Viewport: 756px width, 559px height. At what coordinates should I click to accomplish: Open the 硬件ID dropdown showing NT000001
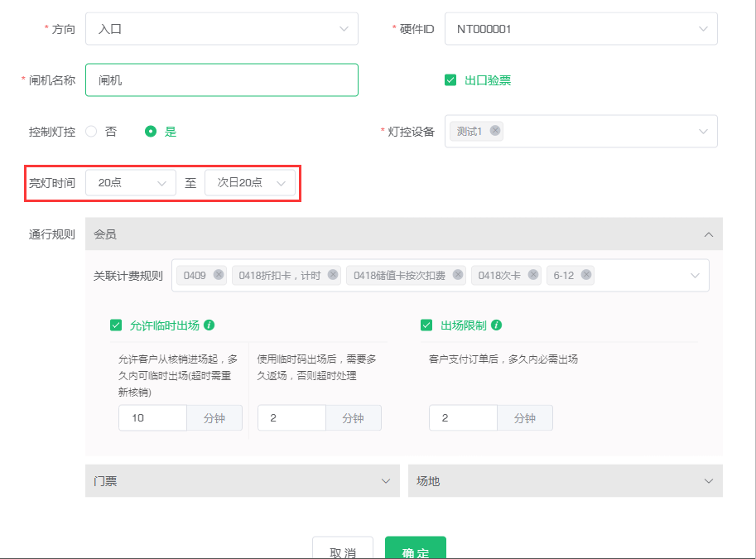[x=580, y=28]
